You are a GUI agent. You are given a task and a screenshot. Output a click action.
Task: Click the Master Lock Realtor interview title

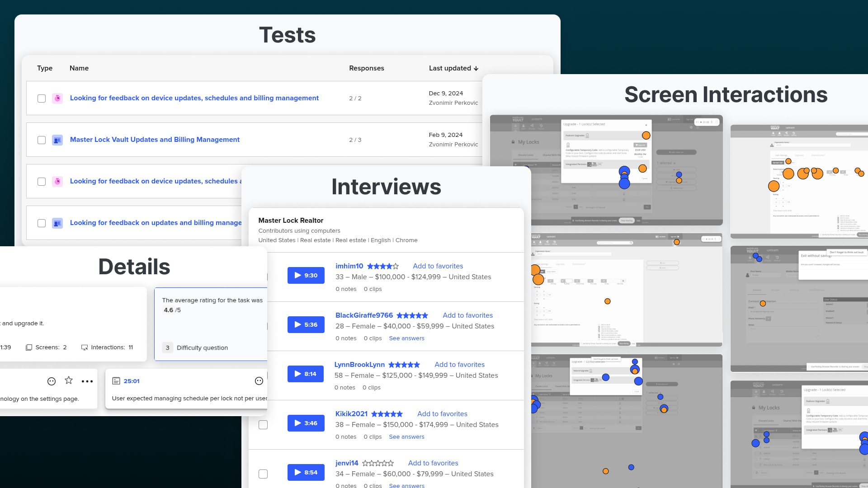click(291, 221)
